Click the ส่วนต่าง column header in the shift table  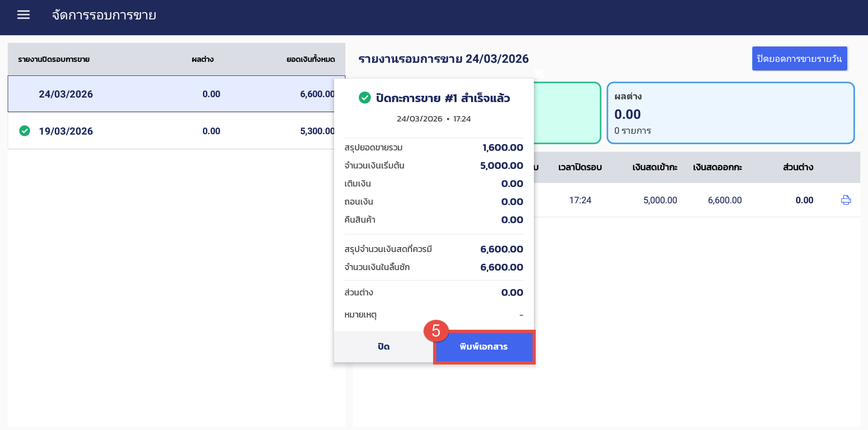coord(798,167)
